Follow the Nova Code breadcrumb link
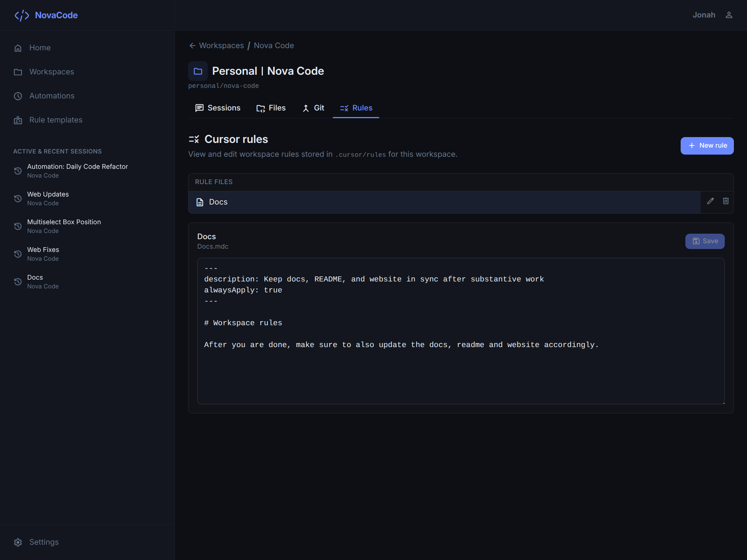This screenshot has width=747, height=560. [274, 46]
